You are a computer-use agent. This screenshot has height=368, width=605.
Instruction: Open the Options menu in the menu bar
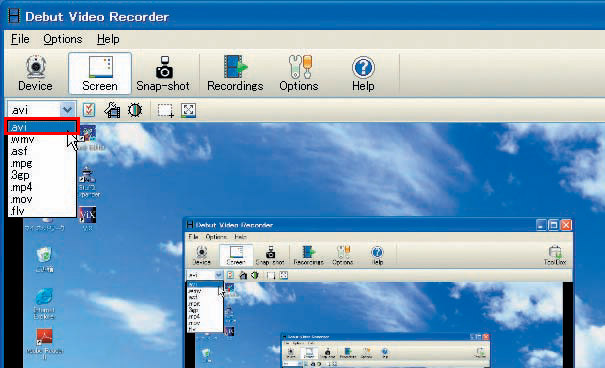(x=63, y=39)
